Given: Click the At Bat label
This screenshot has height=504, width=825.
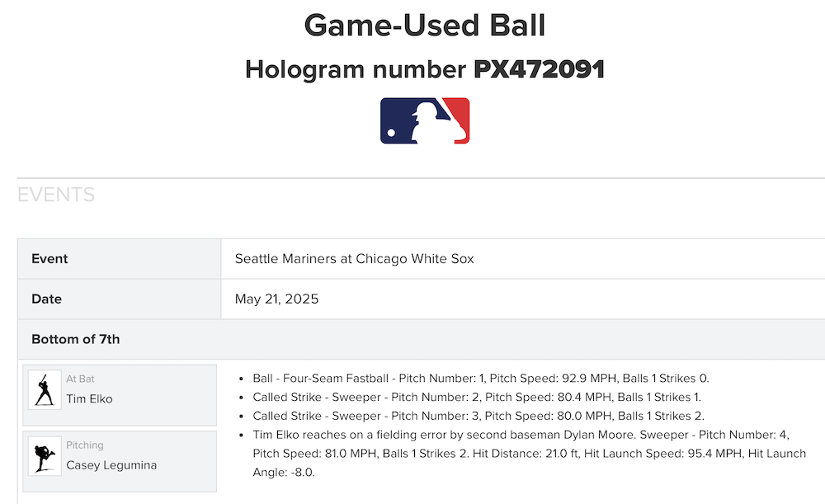Looking at the screenshot, I should (80, 379).
